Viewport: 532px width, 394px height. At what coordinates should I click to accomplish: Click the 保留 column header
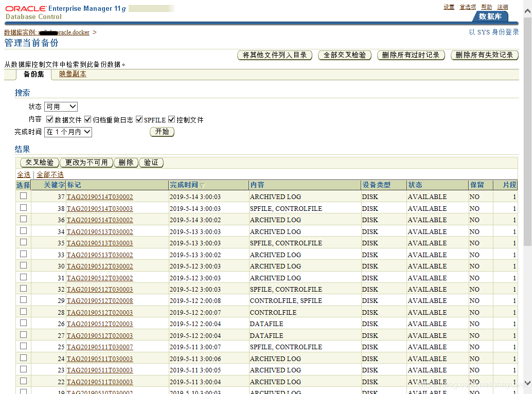[x=477, y=185]
